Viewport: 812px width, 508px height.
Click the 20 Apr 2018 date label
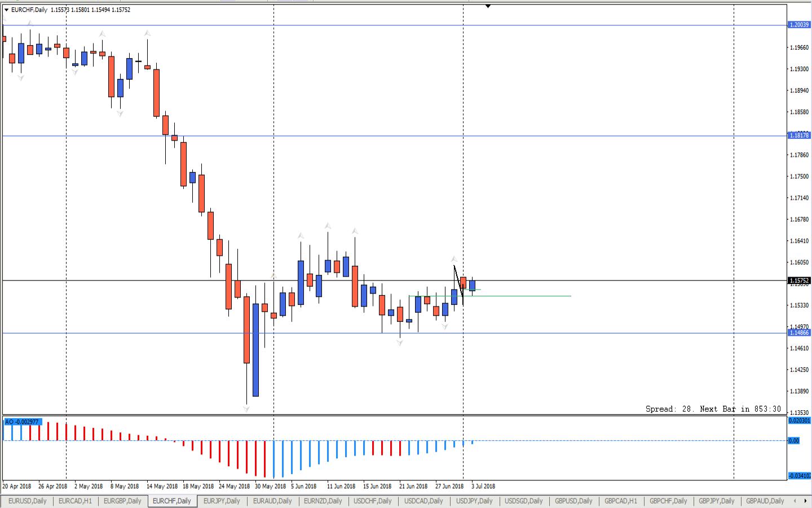tap(17, 486)
